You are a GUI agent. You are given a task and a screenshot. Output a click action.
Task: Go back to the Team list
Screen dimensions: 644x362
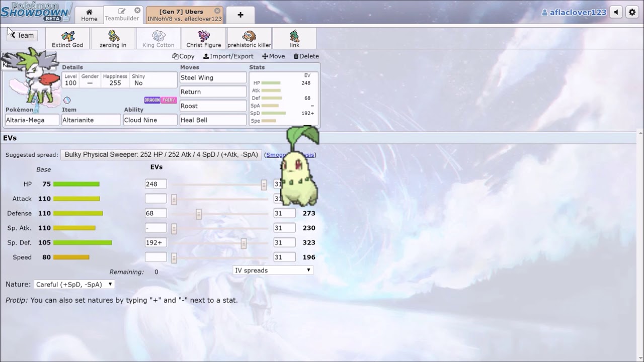22,35
